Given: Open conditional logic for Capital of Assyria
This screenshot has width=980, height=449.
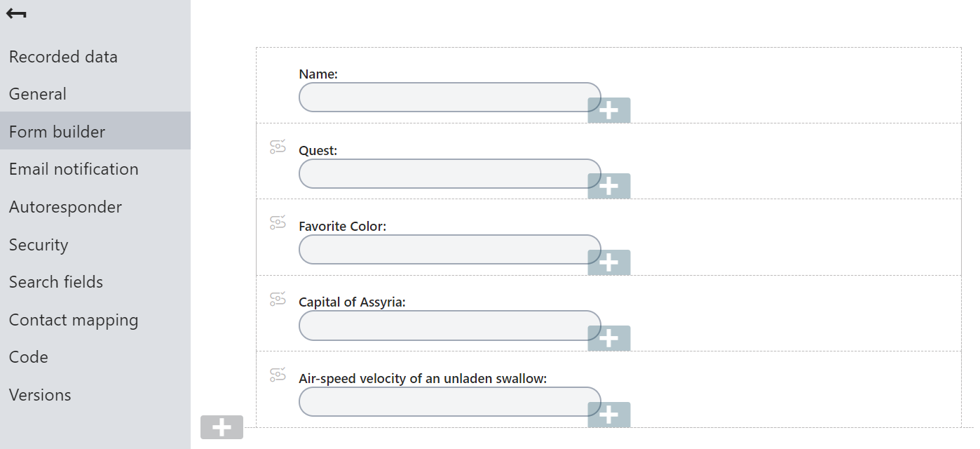Looking at the screenshot, I should click(x=278, y=299).
